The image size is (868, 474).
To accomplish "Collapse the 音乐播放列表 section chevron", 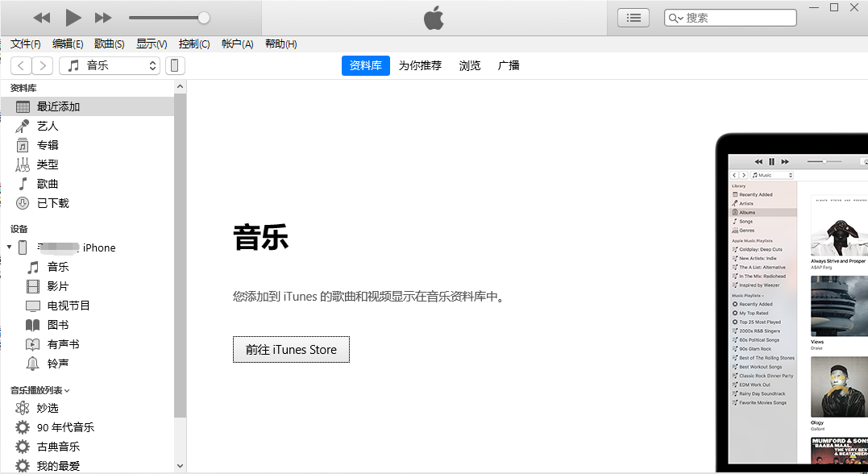I will [x=67, y=390].
